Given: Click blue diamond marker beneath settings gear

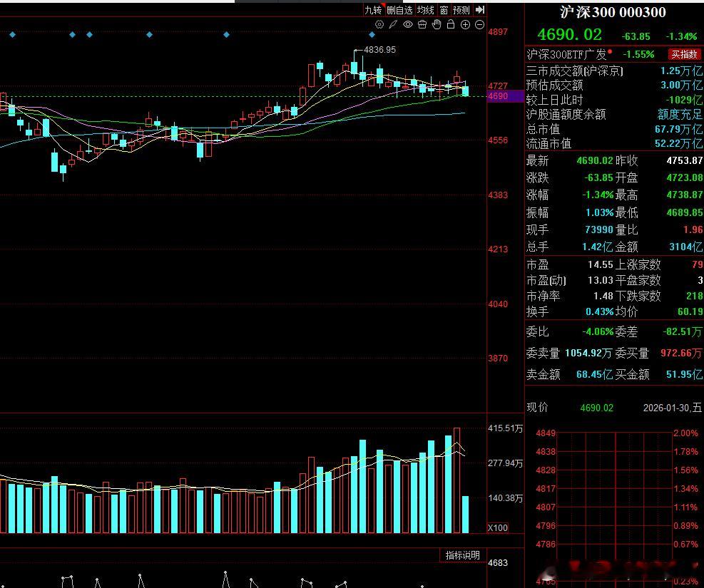Looking at the screenshot, I should [x=372, y=34].
